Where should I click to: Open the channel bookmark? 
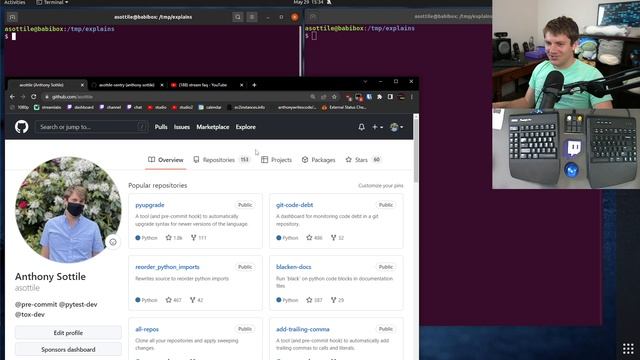pyautogui.click(x=110, y=107)
